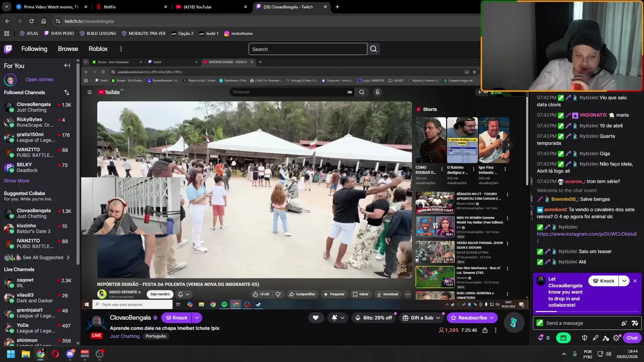
Task: Share the ClovaoBengala stream
Action: pyautogui.click(x=485, y=330)
